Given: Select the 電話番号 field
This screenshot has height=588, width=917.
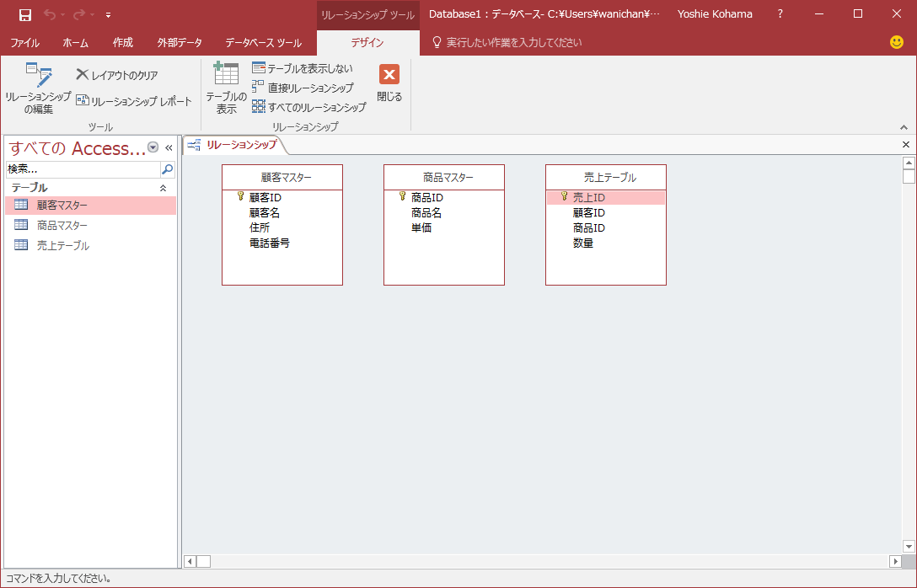Looking at the screenshot, I should click(x=270, y=243).
